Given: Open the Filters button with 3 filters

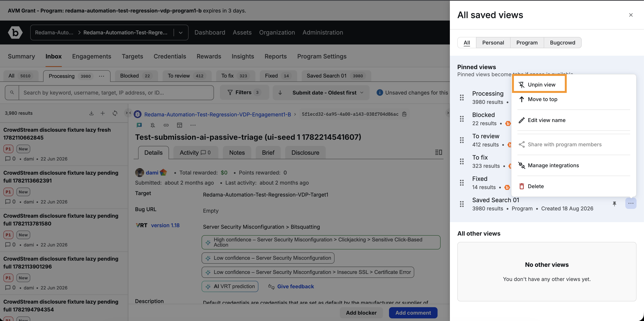Looking at the screenshot, I should coord(244,92).
